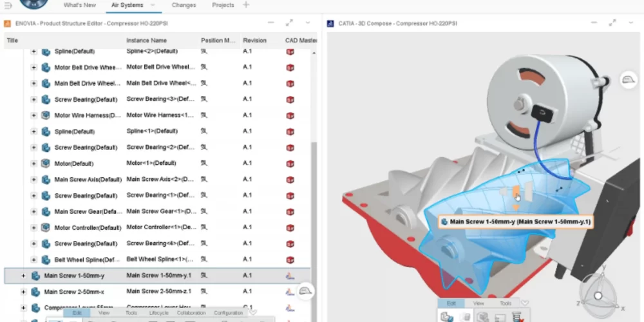Open the Configuration section in the structure action bar

pyautogui.click(x=229, y=313)
